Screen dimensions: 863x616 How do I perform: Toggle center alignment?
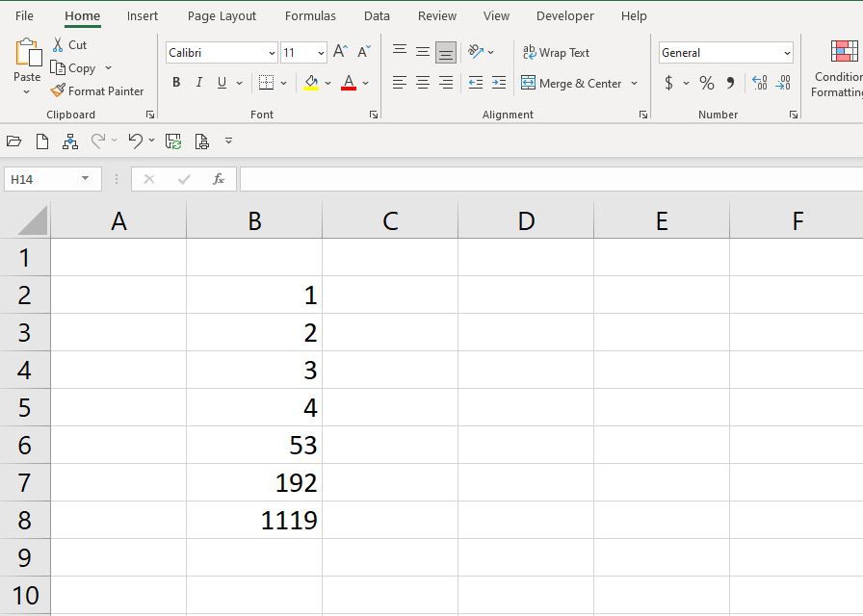click(421, 84)
